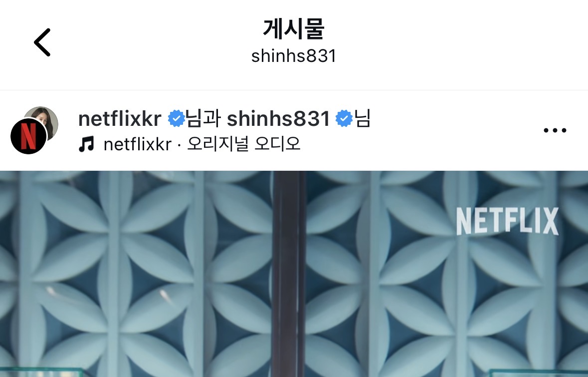Tap the 님 suffix after shinhs831 badge
This screenshot has height=377, width=588.
click(x=362, y=119)
